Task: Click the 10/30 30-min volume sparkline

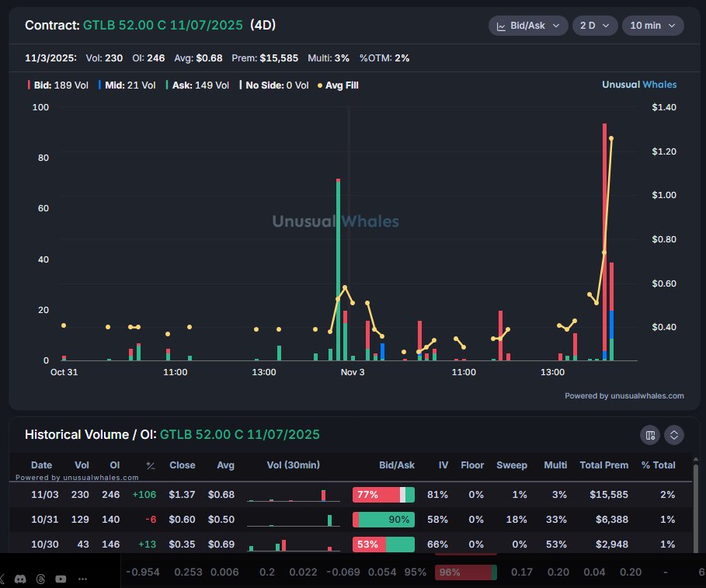Action: pyautogui.click(x=294, y=545)
